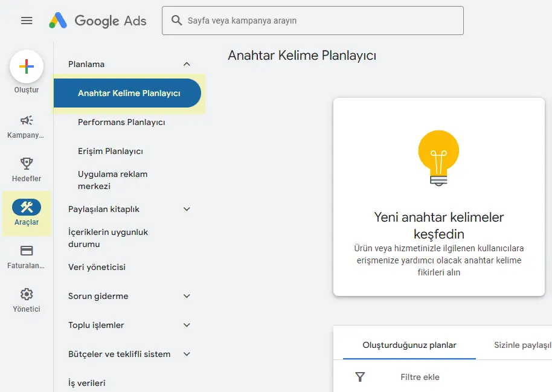Expand Bütçeler ve teklifli sistem chevron

pyautogui.click(x=187, y=354)
